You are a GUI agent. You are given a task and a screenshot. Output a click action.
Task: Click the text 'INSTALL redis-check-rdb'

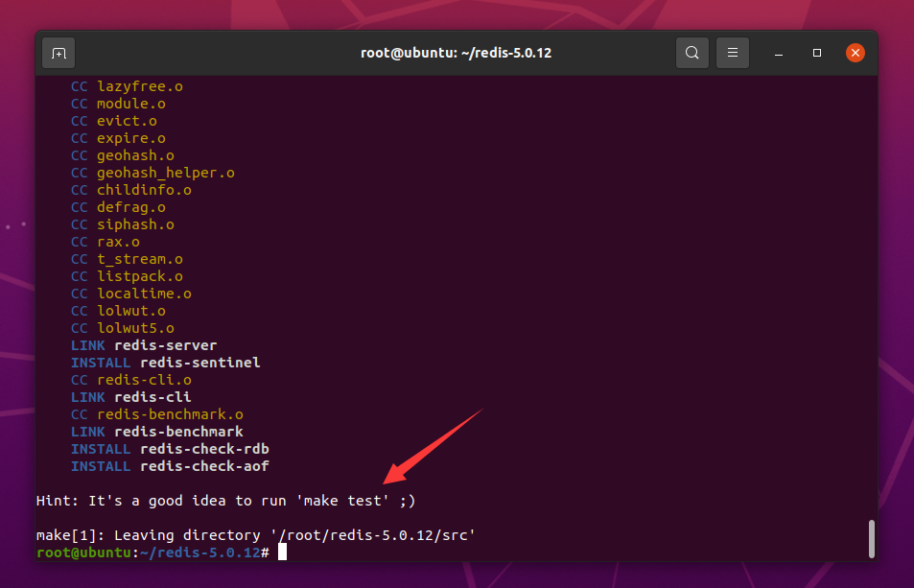click(x=170, y=449)
